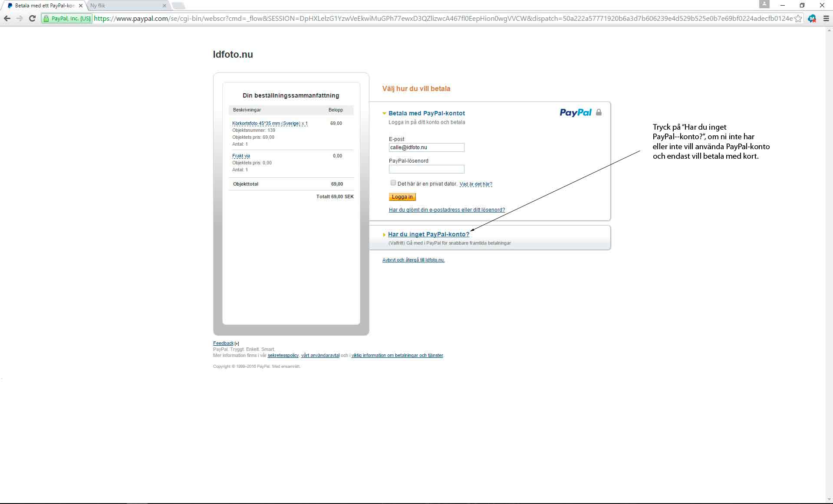Restore down the browser window

click(802, 5)
